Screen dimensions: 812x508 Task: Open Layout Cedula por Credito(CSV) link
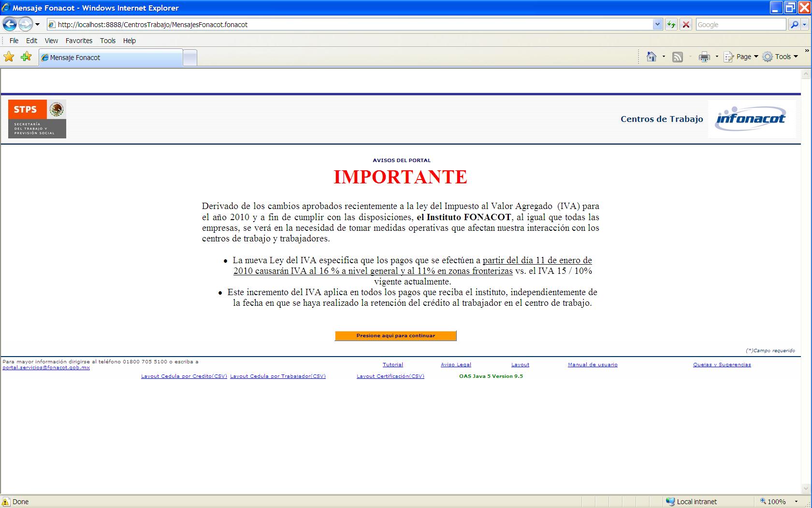pyautogui.click(x=184, y=376)
